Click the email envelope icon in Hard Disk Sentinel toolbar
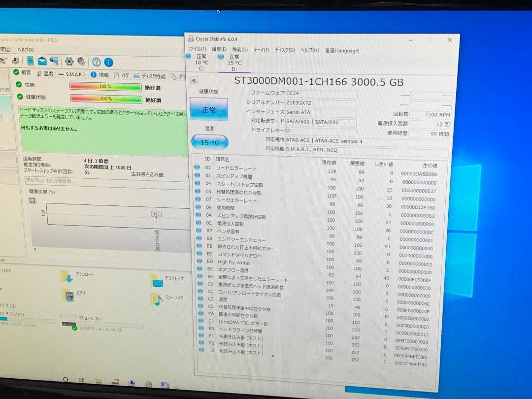 (x=42, y=61)
